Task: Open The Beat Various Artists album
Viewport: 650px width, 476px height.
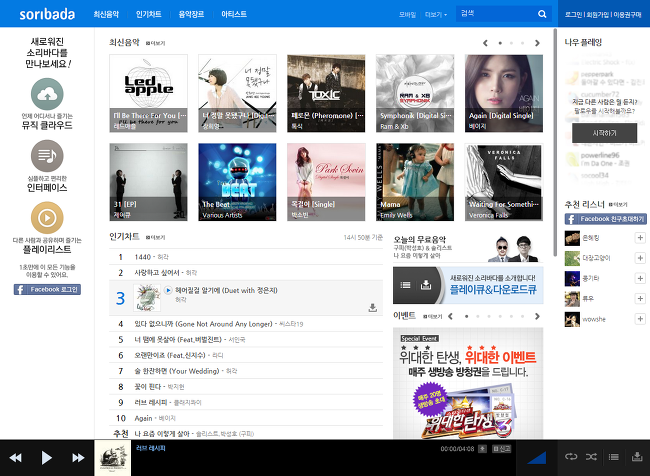Action: click(x=237, y=182)
